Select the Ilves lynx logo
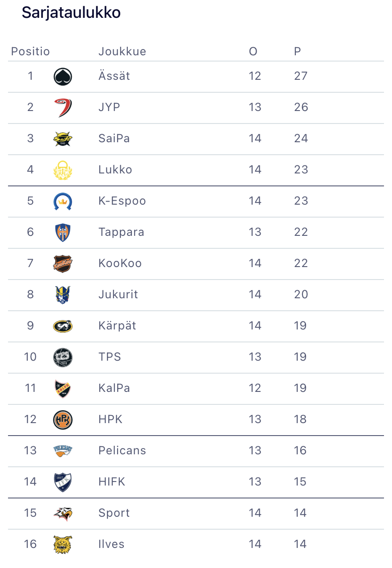This screenshot has height=568, width=392. pos(63,544)
